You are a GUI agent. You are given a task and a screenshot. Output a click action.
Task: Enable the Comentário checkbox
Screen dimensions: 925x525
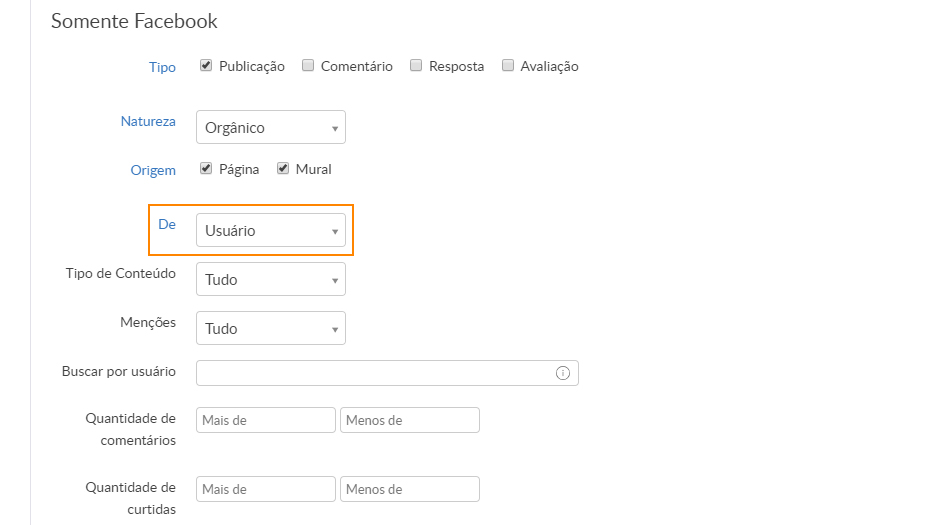point(308,66)
